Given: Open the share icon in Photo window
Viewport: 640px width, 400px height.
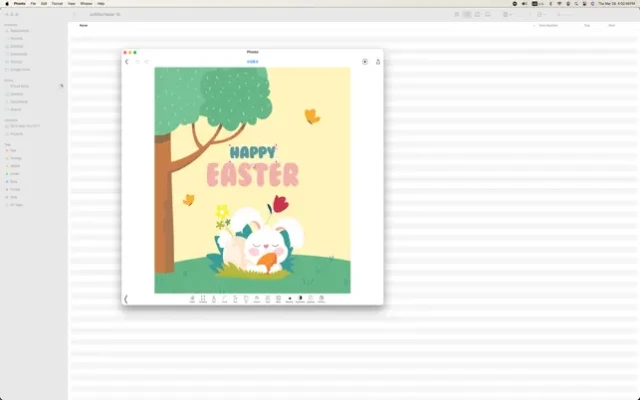Looking at the screenshot, I should pos(378,62).
